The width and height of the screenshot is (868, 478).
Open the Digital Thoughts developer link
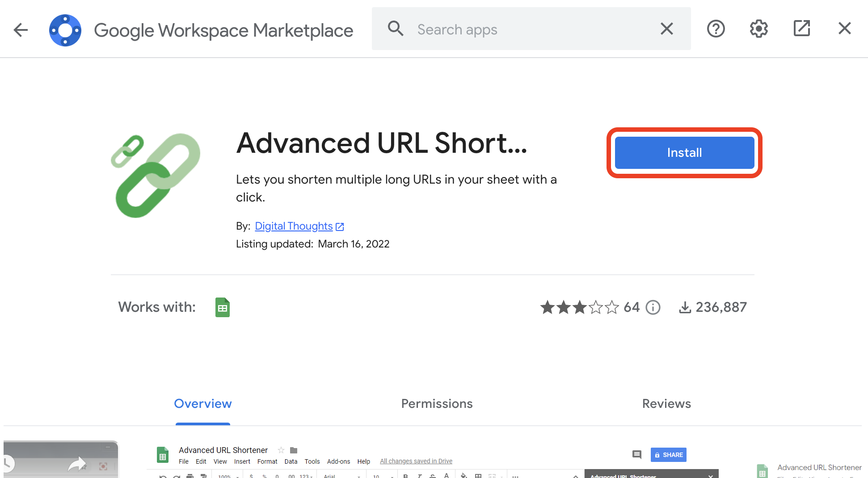point(294,226)
